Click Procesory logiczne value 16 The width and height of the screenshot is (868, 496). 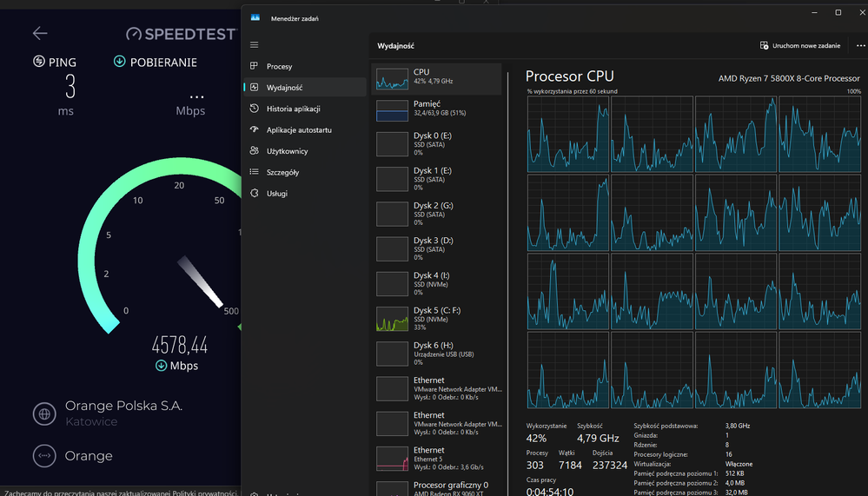[x=728, y=454]
